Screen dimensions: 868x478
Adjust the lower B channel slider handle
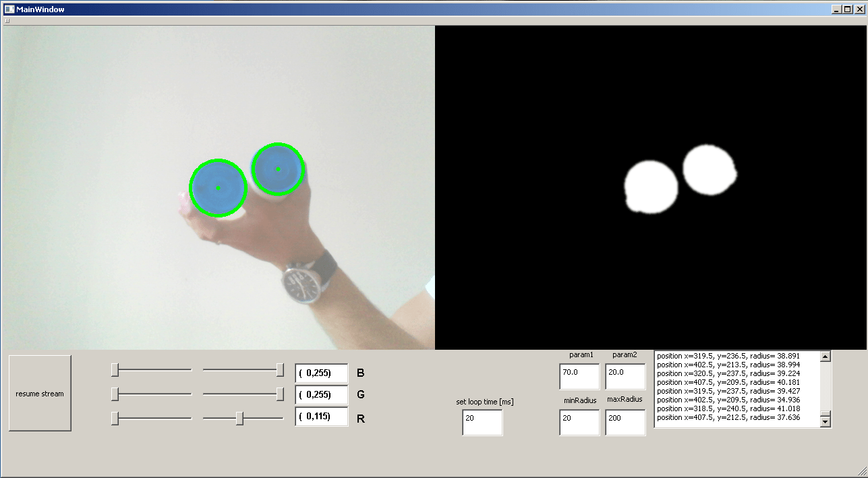(115, 369)
